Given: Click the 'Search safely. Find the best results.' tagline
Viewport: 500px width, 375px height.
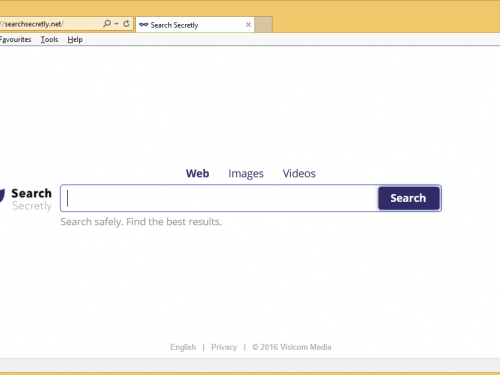Looking at the screenshot, I should 141,222.
